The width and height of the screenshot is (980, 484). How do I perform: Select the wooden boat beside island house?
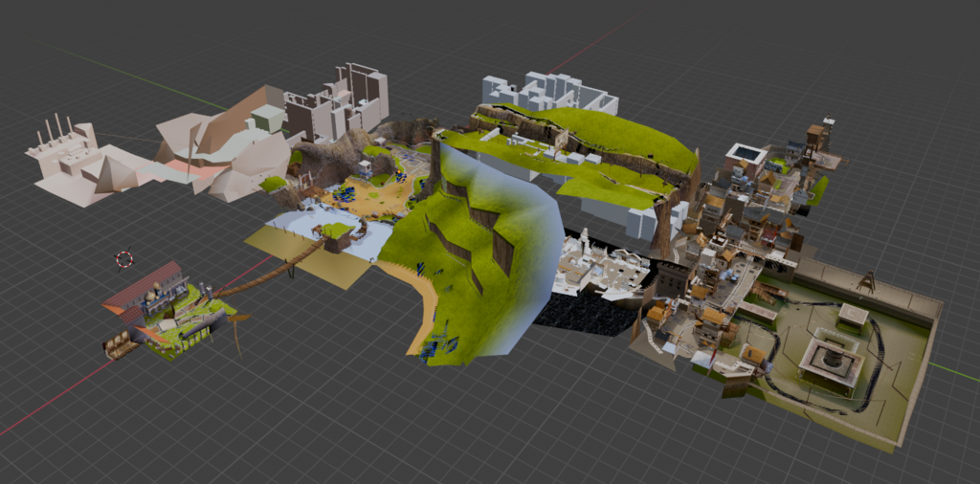[118, 344]
